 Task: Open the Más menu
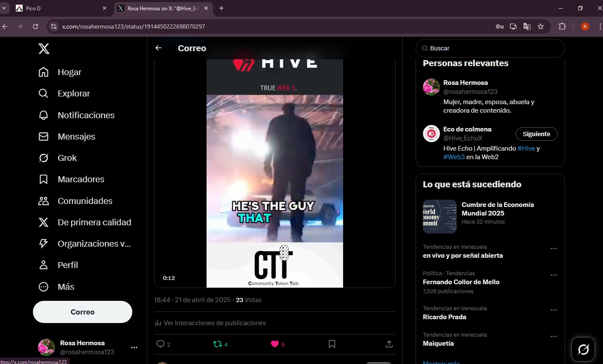[56, 287]
